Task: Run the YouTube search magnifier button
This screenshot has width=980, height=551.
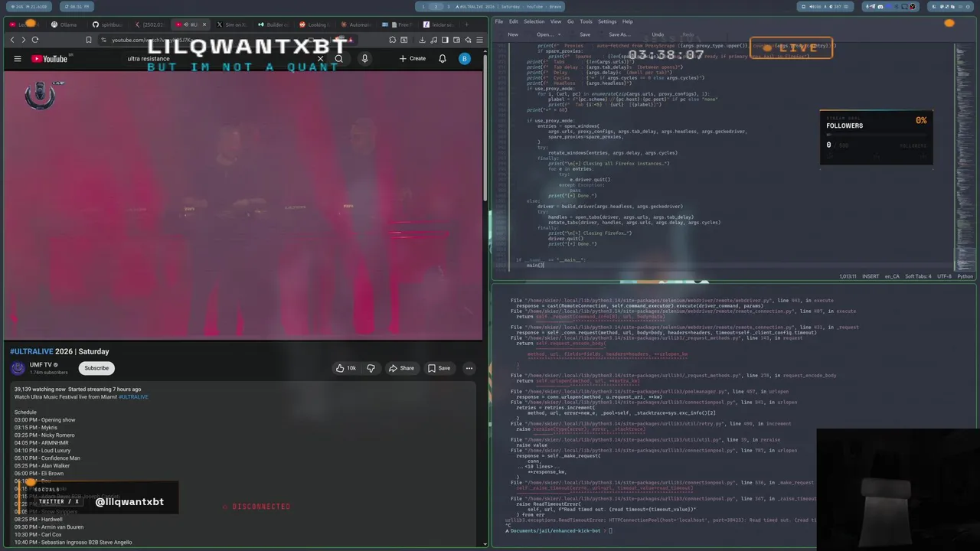Action: 338,59
